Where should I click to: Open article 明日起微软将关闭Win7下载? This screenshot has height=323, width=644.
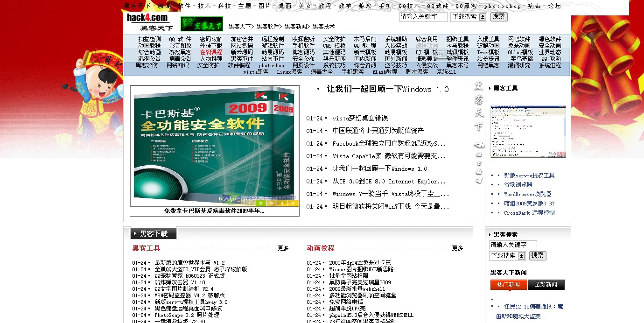(x=391, y=206)
